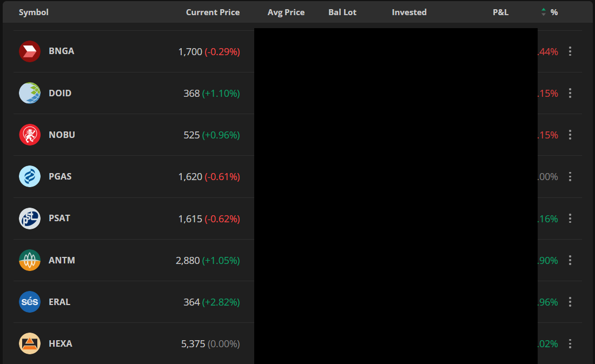Open the ERAL symbol link
The height and width of the screenshot is (364, 595).
pos(59,302)
